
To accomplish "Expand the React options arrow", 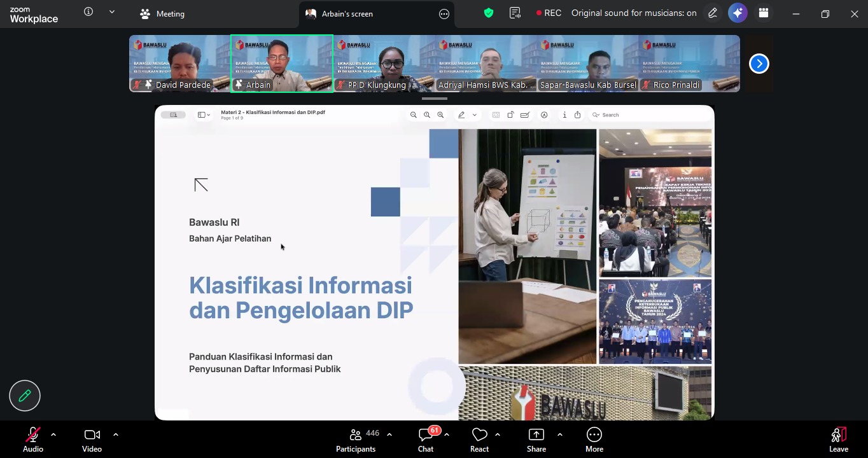I will [x=498, y=434].
